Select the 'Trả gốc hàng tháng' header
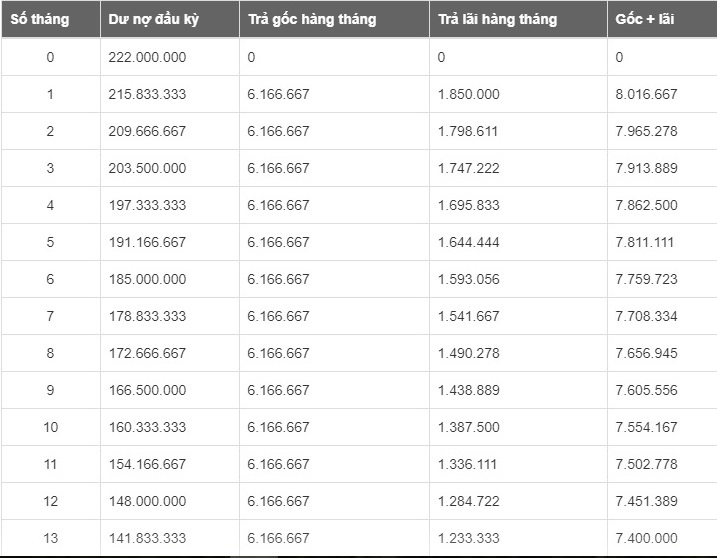 (x=312, y=20)
